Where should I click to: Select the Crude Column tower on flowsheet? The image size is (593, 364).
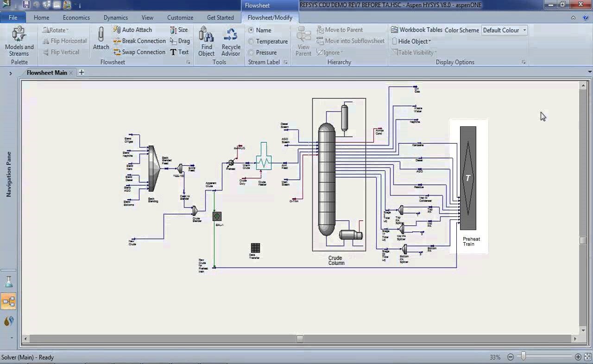[326, 180]
